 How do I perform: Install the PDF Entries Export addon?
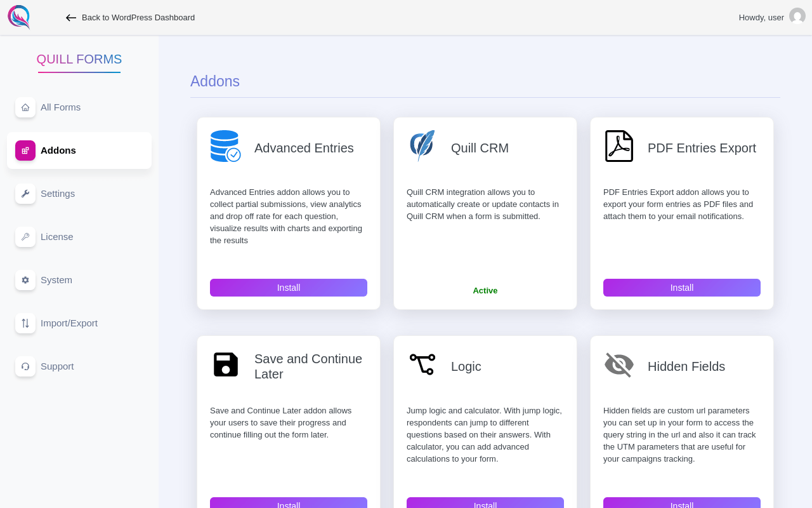coord(682,288)
